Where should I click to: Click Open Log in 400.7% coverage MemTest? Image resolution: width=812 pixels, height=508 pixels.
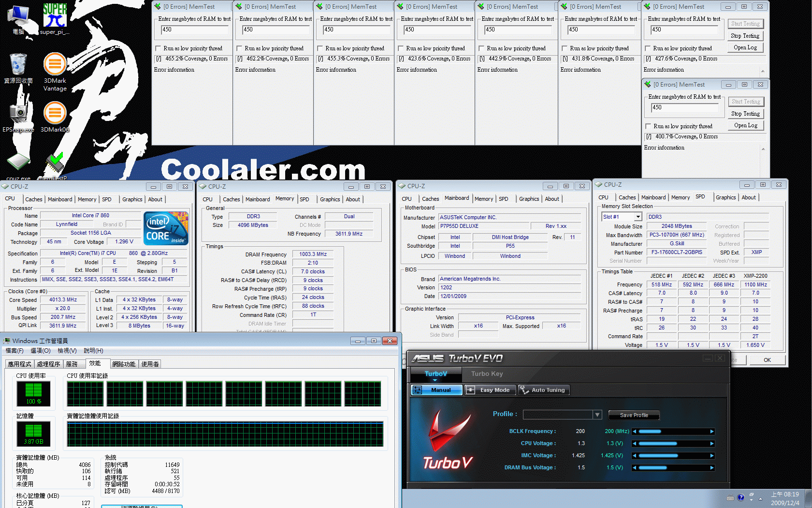point(746,125)
